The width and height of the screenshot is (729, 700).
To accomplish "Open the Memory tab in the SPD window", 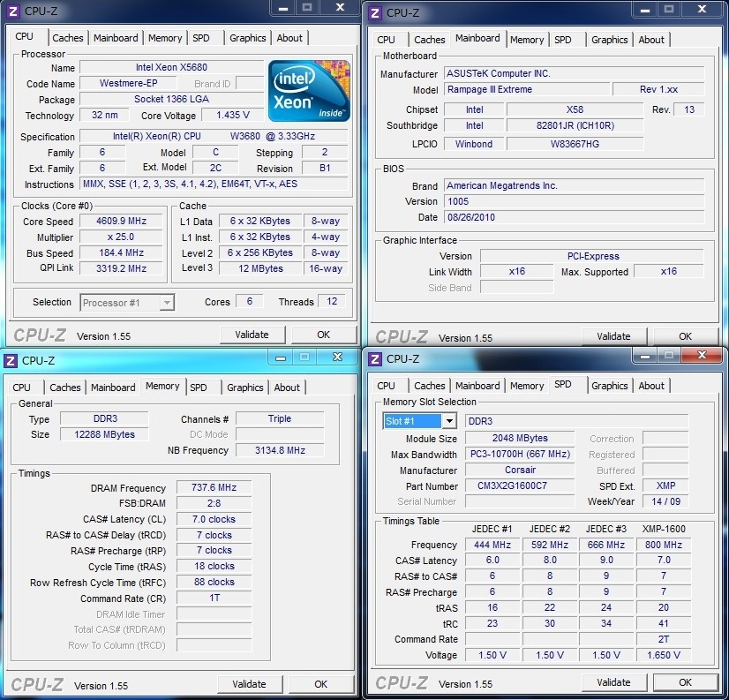I will (527, 386).
